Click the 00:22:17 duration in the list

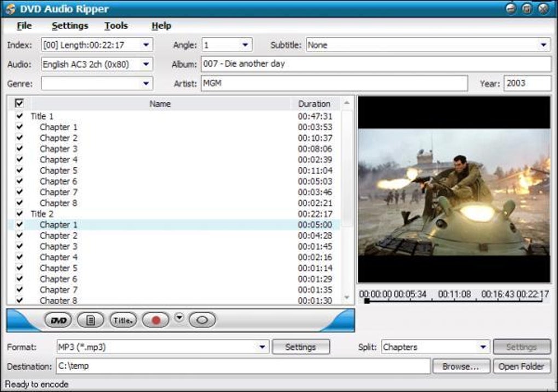[x=315, y=214]
